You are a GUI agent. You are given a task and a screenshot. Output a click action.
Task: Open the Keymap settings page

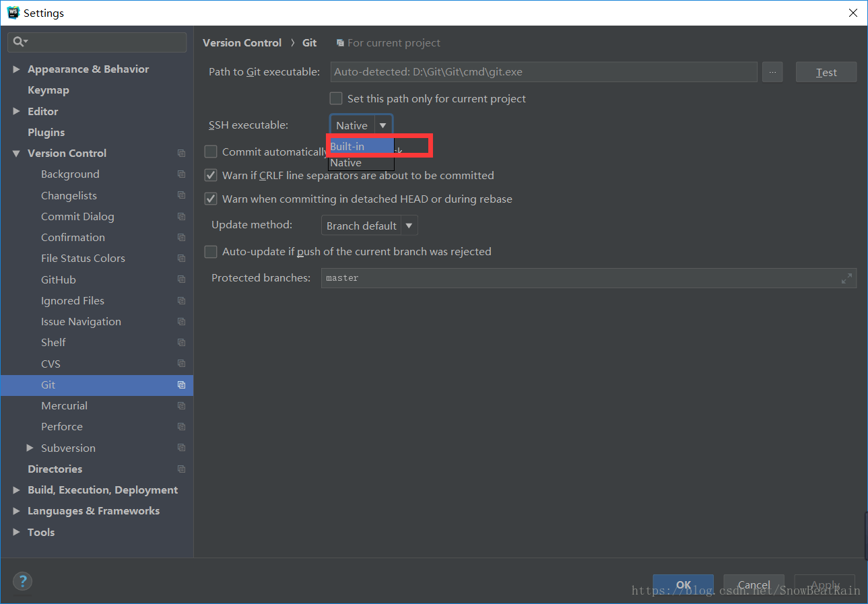[x=48, y=90]
